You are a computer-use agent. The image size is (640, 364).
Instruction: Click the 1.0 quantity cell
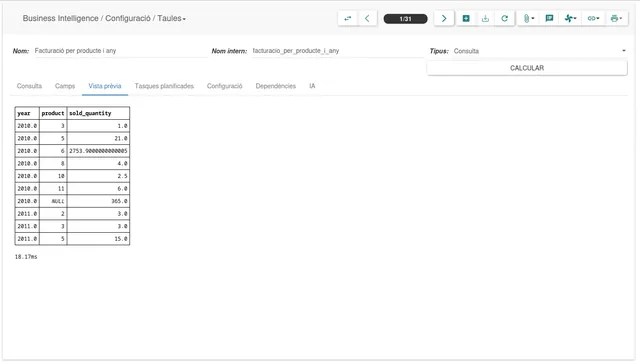(x=98, y=126)
